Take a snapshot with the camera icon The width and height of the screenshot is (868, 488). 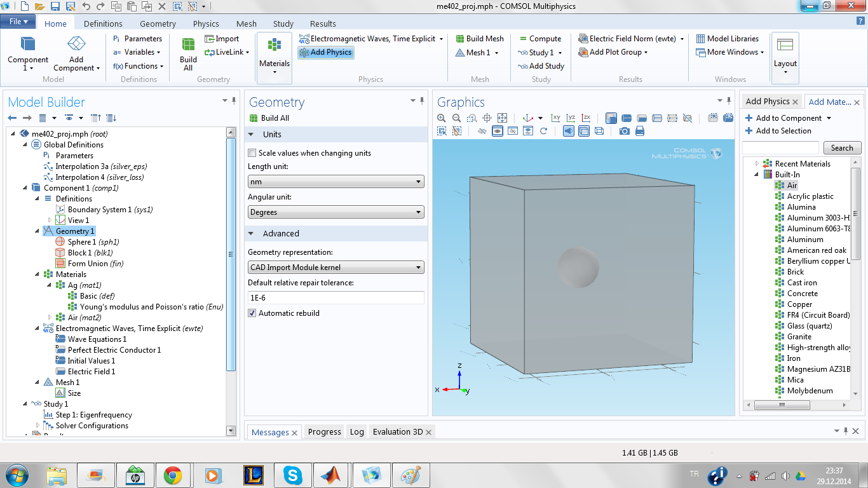pos(625,131)
